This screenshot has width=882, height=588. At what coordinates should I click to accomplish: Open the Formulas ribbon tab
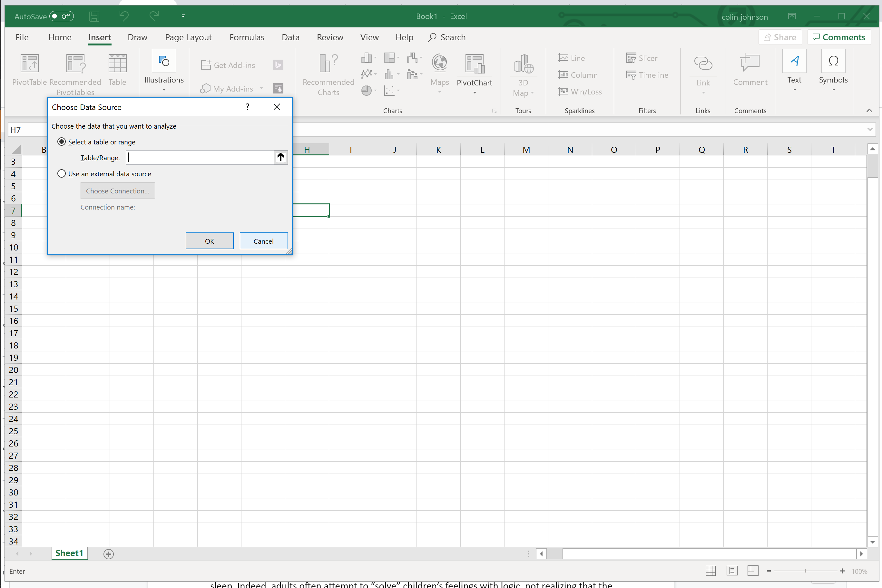pos(247,37)
